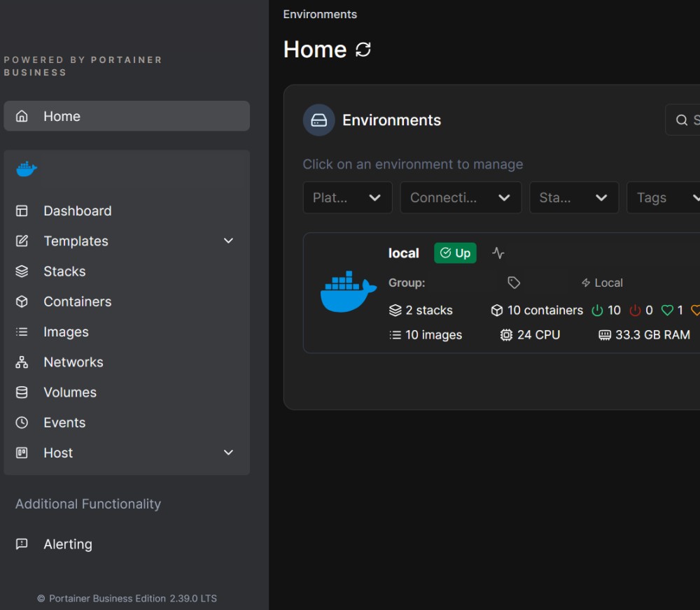Click the Docker whale icon in sidebar
Screen dimensions: 700x610
27,169
